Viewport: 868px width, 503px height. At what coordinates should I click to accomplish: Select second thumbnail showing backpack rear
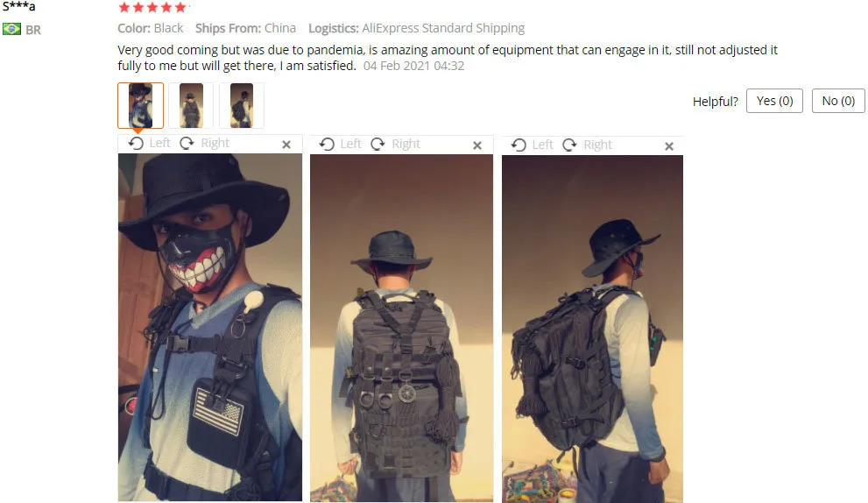[x=191, y=105]
